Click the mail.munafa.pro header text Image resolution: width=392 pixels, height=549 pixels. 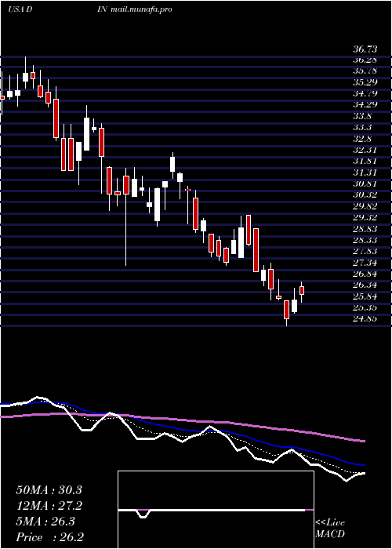pyautogui.click(x=141, y=9)
